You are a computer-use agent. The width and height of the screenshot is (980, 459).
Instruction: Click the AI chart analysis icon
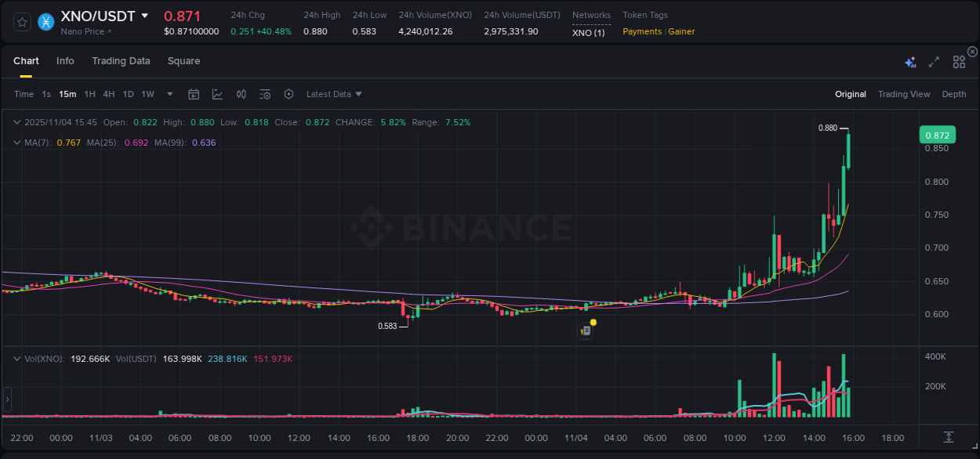point(910,61)
